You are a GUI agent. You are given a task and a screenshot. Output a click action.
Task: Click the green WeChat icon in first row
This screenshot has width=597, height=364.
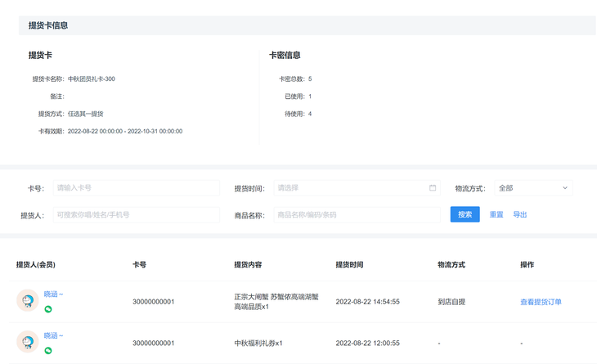pos(48,309)
